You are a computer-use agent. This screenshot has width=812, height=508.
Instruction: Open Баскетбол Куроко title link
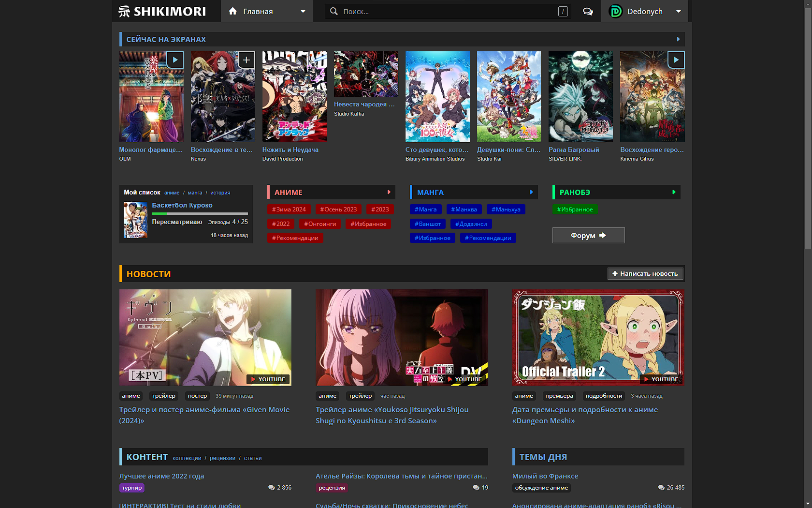point(182,205)
